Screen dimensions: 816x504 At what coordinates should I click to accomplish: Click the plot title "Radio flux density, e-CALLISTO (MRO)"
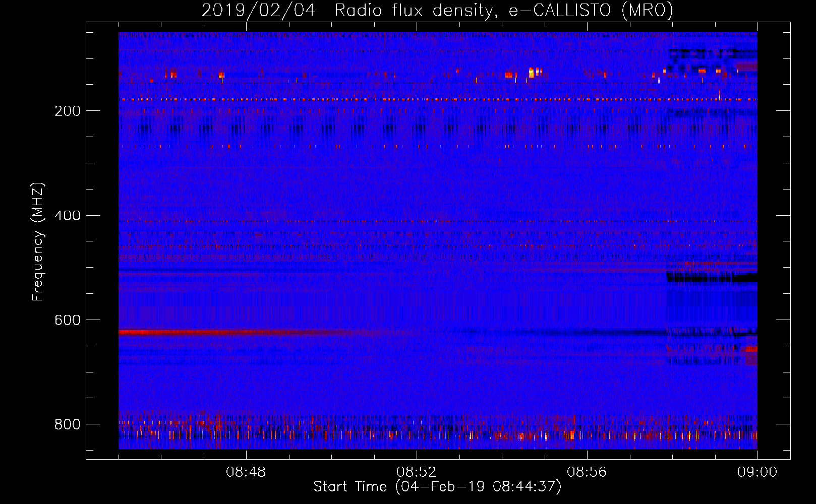click(503, 10)
